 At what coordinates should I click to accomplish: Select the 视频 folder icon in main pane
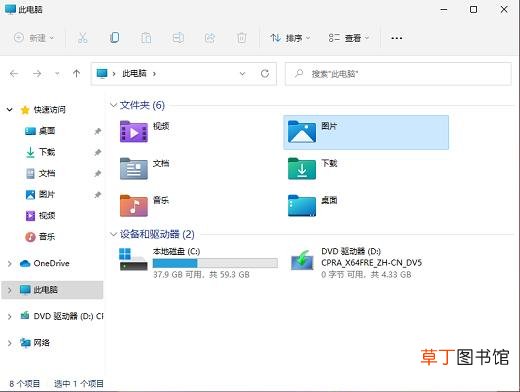point(134,132)
